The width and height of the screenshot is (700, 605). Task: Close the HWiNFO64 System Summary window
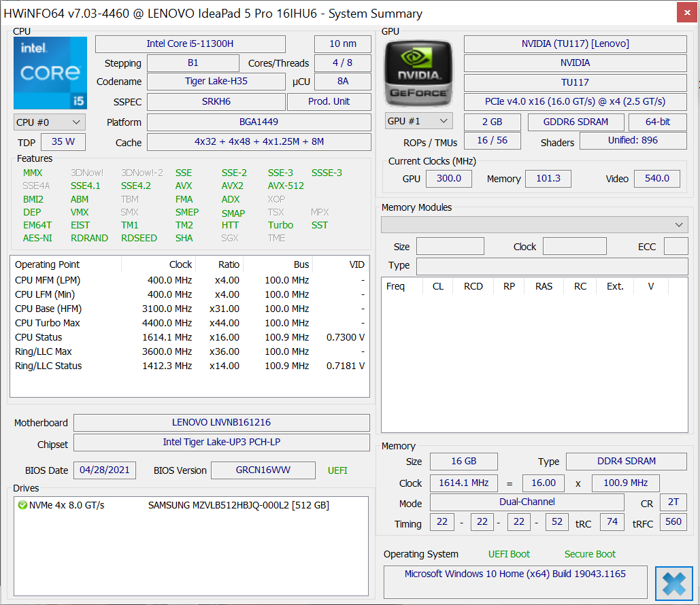(687, 12)
